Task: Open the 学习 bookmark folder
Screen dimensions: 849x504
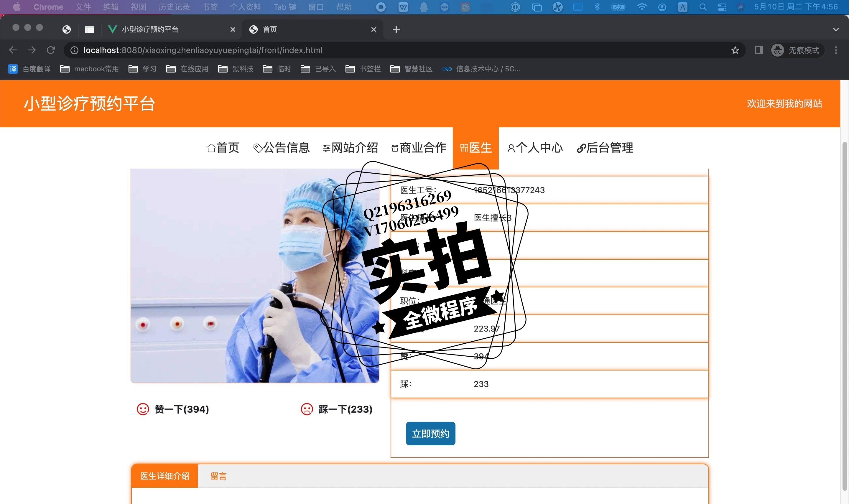Action: [142, 69]
